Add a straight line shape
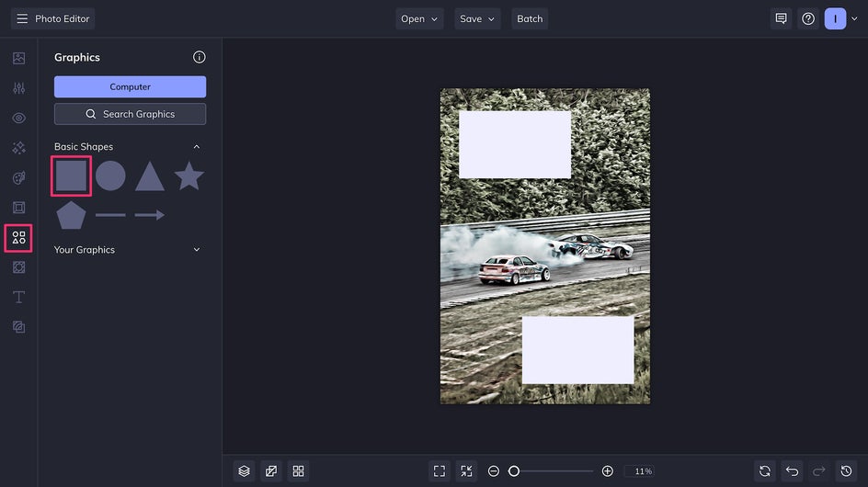 click(110, 215)
